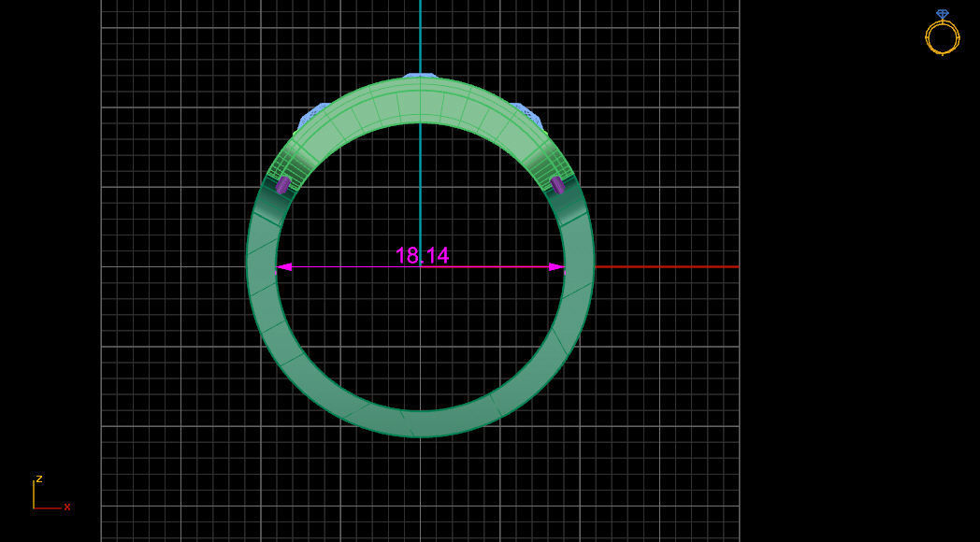Select the right arrowhead of the dimension line

pyautogui.click(x=556, y=266)
